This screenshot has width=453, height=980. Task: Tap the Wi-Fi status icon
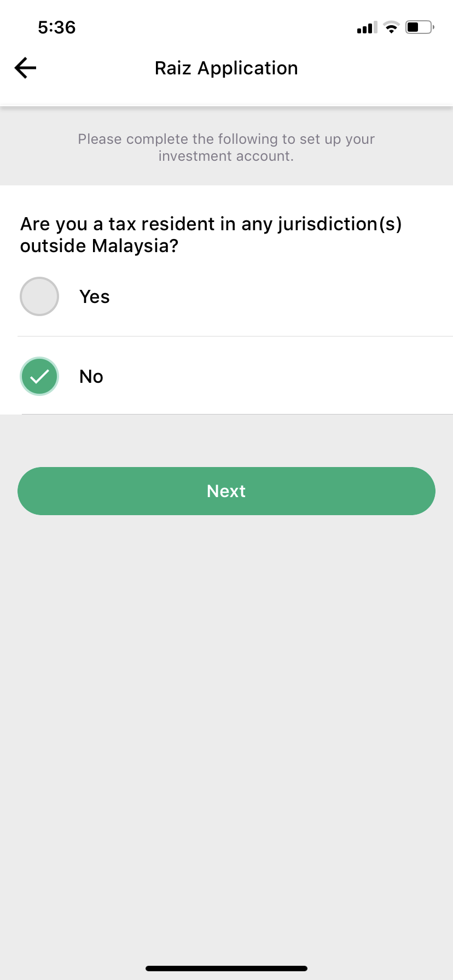(x=391, y=27)
